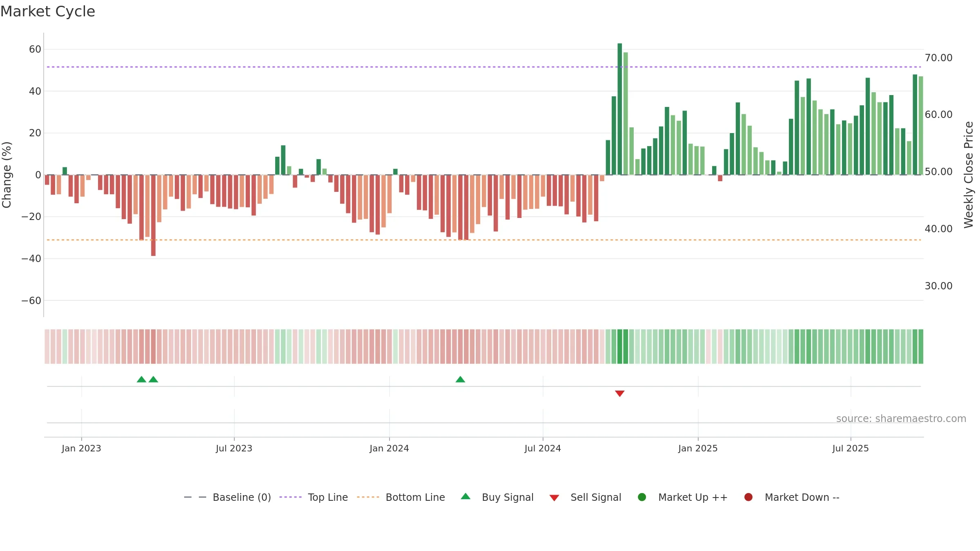The height and width of the screenshot is (551, 980).
Task: Click the source: sharemaestro.com text
Action: click(x=901, y=419)
